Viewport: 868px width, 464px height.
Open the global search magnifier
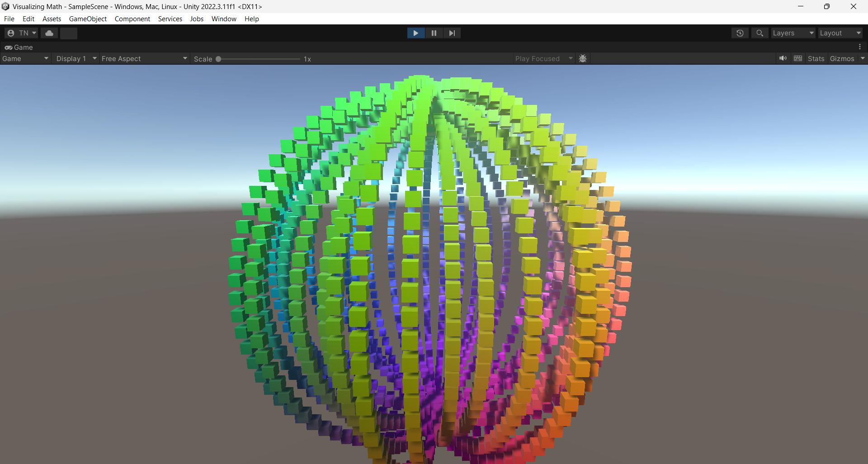click(759, 33)
